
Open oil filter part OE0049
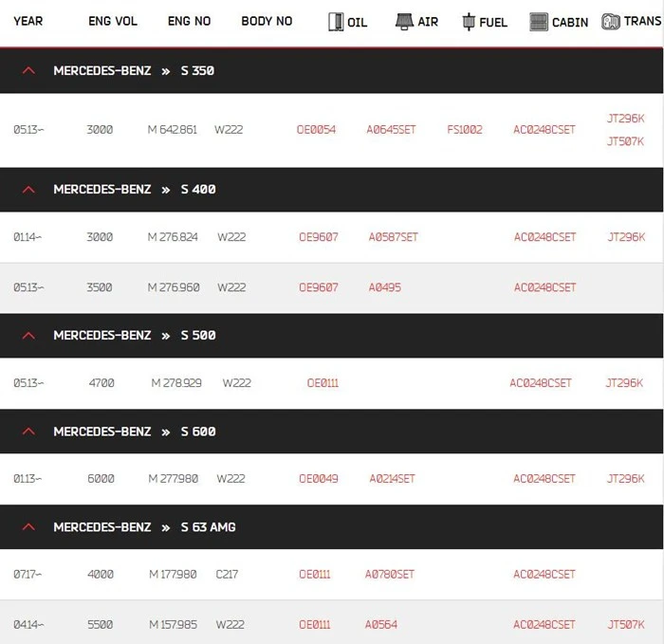pos(319,479)
